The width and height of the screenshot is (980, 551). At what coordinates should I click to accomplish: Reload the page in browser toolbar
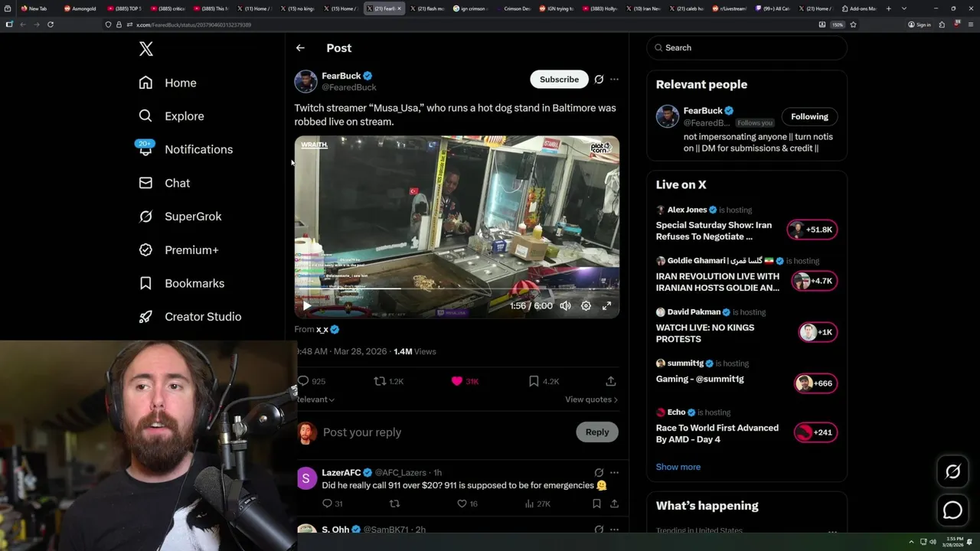click(51, 24)
